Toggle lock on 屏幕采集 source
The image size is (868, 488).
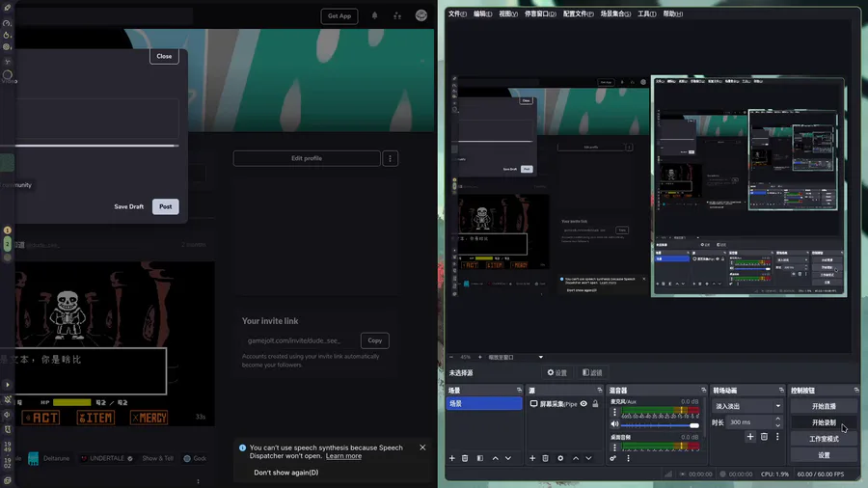click(x=596, y=404)
